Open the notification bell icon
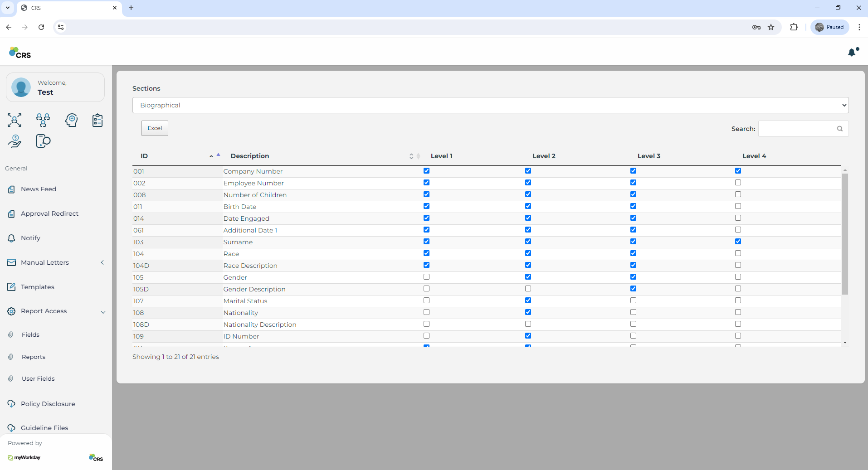Screen dimensions: 868x470 coord(853,52)
